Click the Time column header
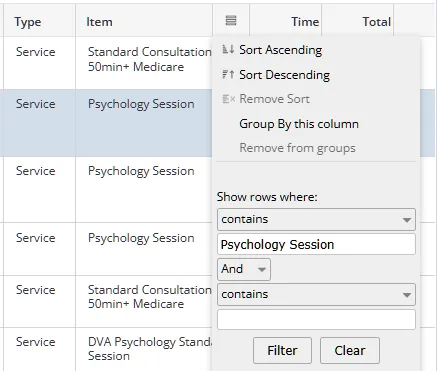The height and width of the screenshot is (371, 437). click(305, 22)
